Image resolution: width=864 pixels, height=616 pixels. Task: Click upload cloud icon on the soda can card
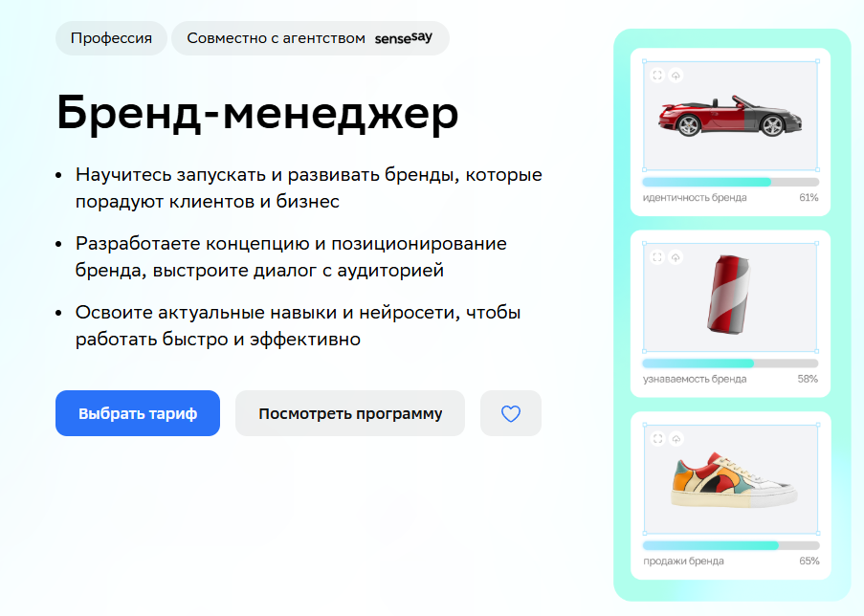676,256
